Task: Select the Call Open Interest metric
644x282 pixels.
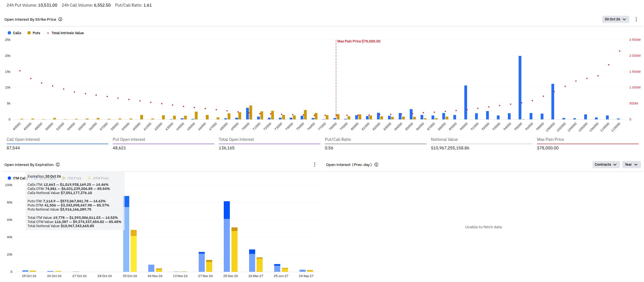Action: pyautogui.click(x=57, y=144)
